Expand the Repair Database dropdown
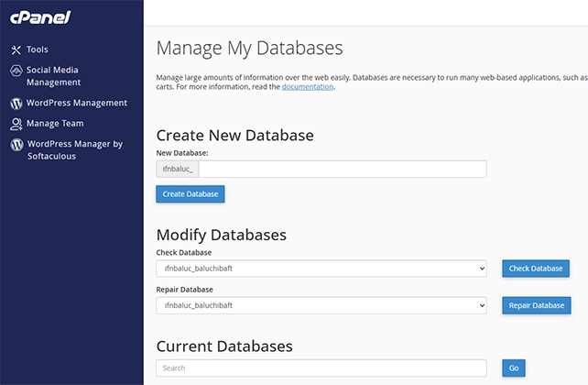The image size is (588, 385). tap(321, 305)
